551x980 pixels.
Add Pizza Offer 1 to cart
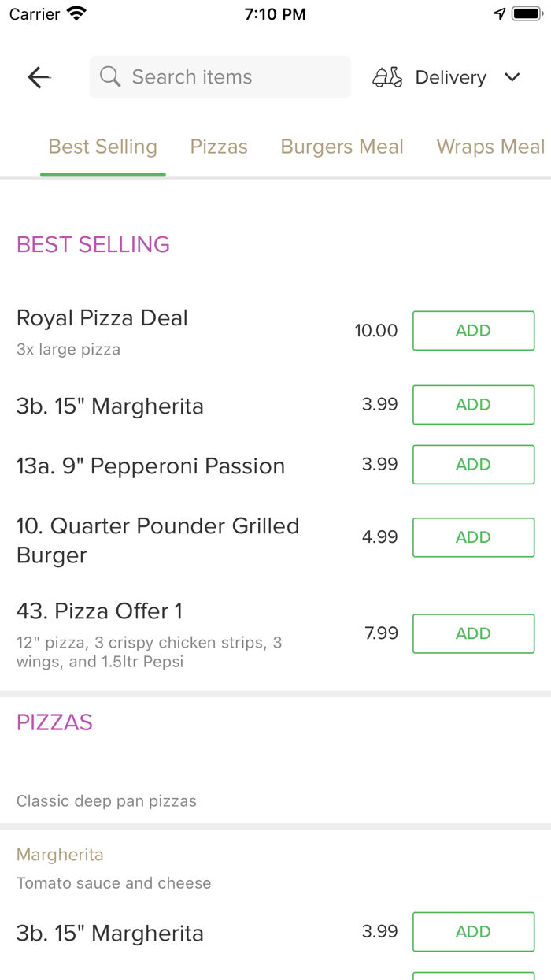[473, 633]
